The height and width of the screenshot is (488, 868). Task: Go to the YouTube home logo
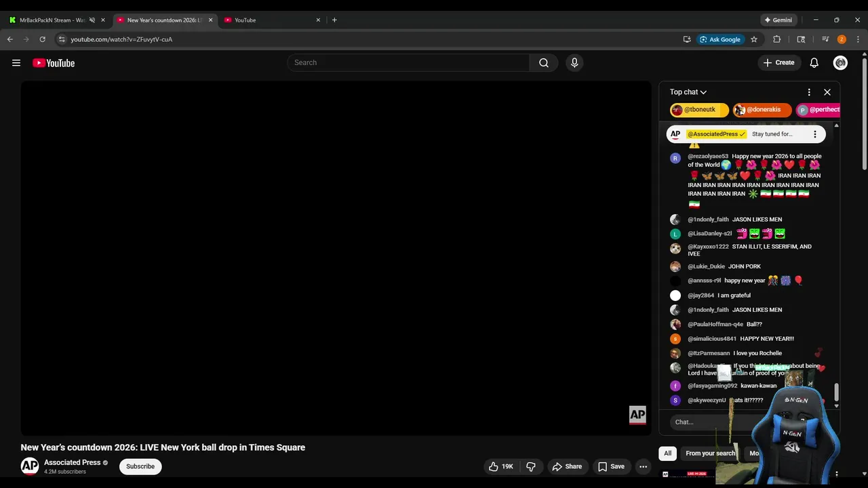54,63
